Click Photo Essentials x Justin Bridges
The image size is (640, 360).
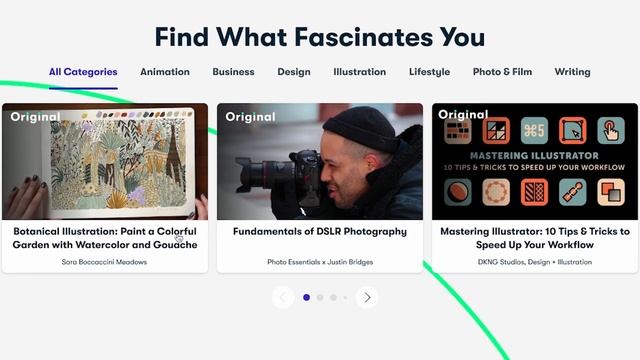[x=320, y=262]
